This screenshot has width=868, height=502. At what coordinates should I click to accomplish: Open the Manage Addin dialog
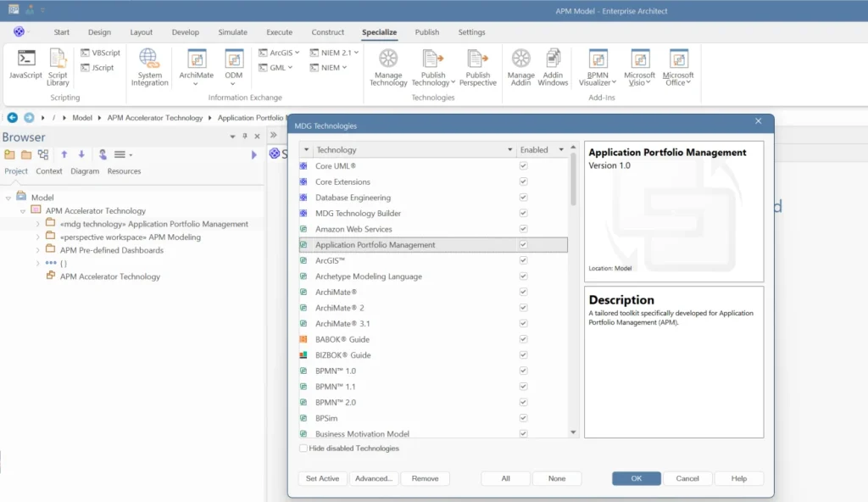tap(521, 68)
